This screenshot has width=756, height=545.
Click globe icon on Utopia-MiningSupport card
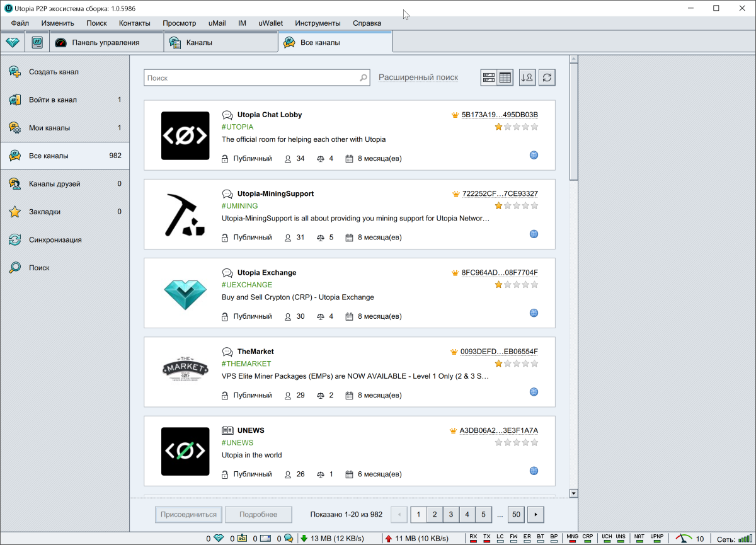pyautogui.click(x=534, y=234)
